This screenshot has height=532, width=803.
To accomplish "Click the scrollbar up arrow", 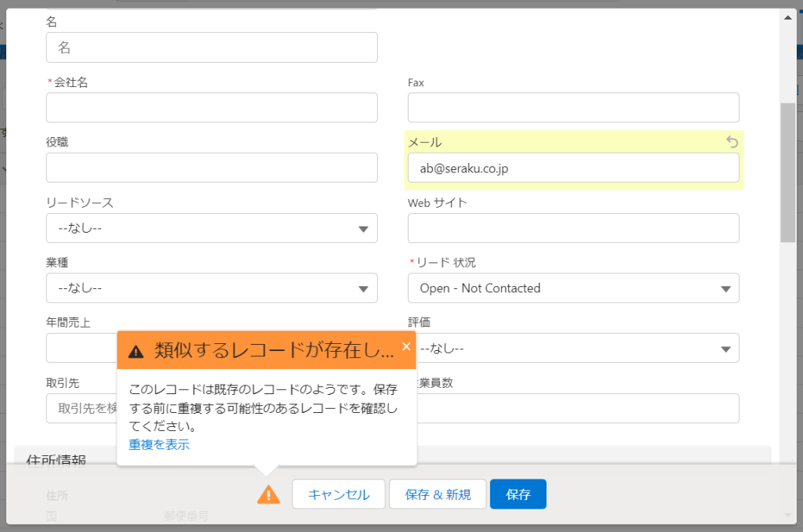I will click(787, 17).
